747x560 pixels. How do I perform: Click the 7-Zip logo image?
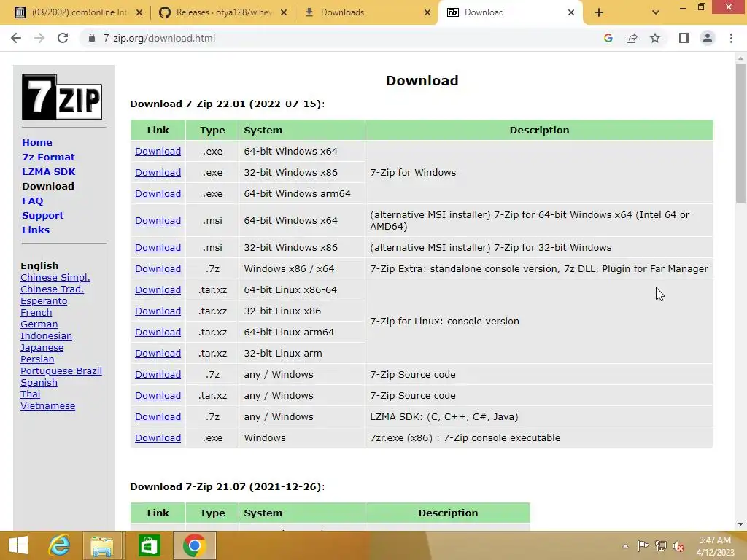pyautogui.click(x=62, y=97)
